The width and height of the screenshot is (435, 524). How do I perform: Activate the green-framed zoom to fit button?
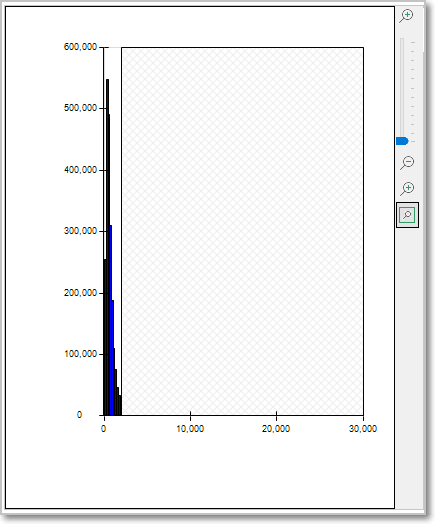[407, 215]
